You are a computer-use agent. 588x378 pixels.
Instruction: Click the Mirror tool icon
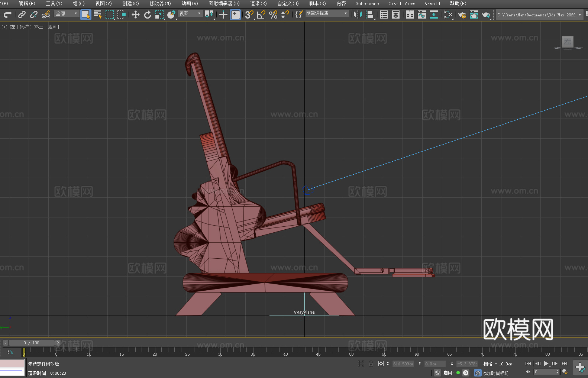(x=358, y=14)
